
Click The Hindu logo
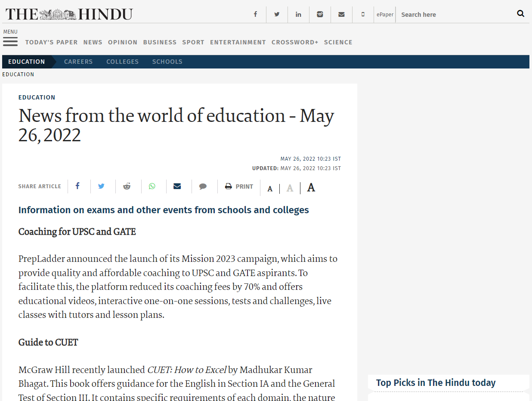(x=69, y=14)
